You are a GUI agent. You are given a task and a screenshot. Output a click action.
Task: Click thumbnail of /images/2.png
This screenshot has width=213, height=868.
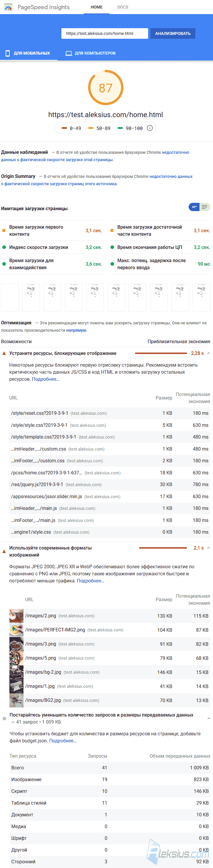tap(16, 616)
